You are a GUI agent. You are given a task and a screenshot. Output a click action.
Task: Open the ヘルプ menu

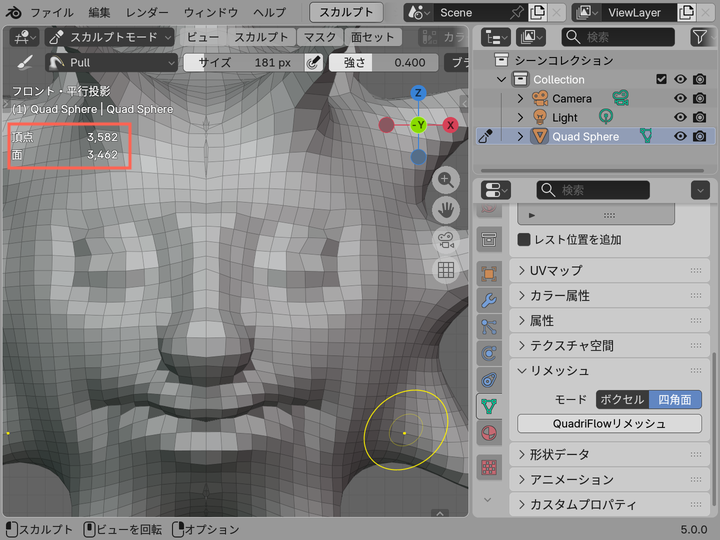tap(270, 12)
